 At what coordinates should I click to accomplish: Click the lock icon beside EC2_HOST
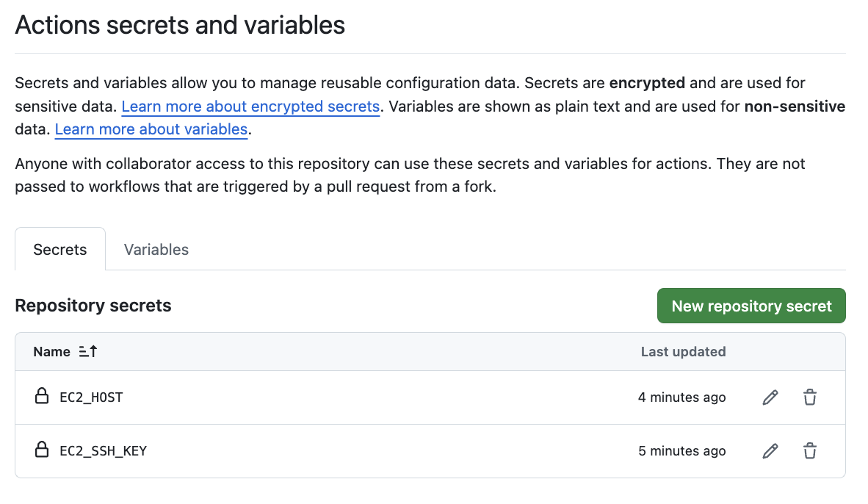click(43, 397)
